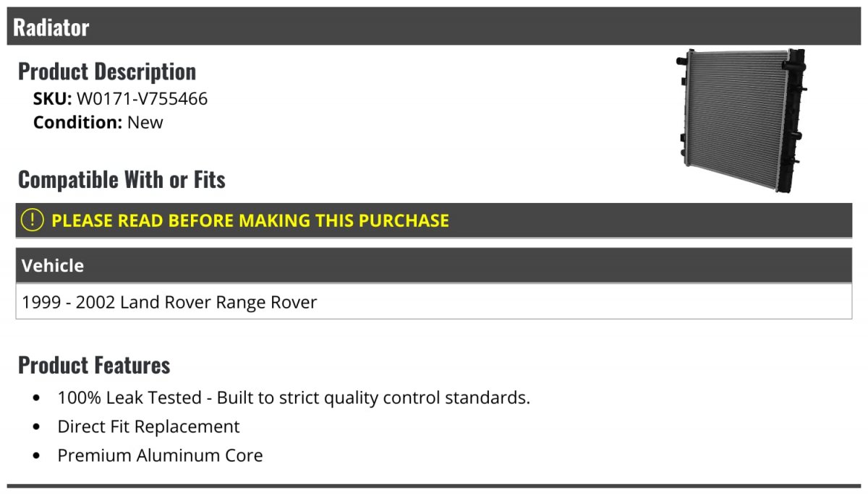
Task: Select the Premium Aluminum Core bullet item
Action: [x=160, y=455]
